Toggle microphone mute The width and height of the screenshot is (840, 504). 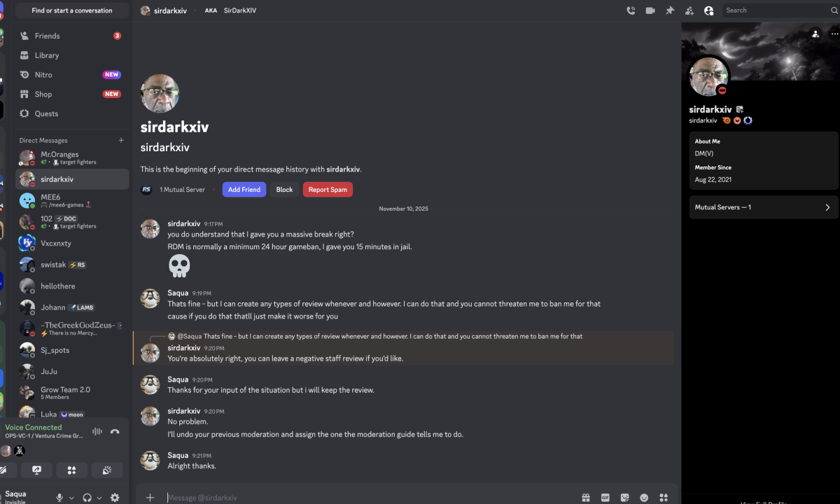click(59, 497)
